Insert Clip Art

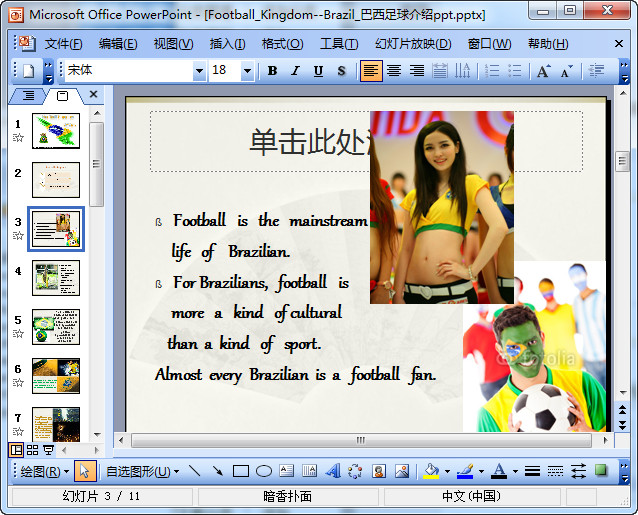click(x=379, y=471)
